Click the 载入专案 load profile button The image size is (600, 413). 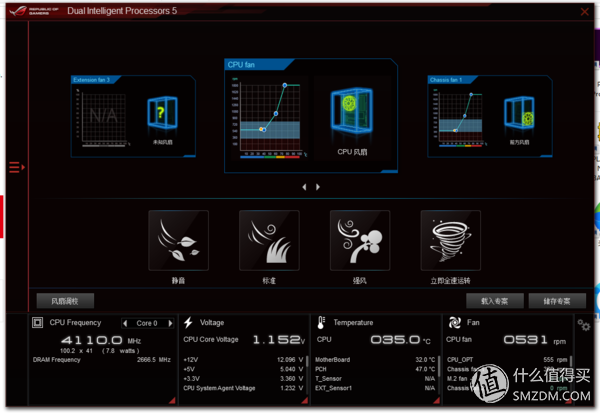coord(495,301)
